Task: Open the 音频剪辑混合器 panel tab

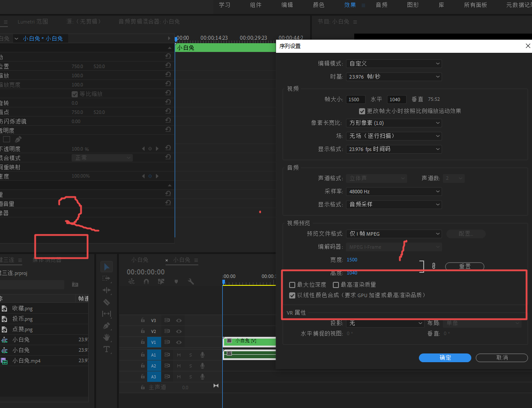Action: pyautogui.click(x=149, y=21)
